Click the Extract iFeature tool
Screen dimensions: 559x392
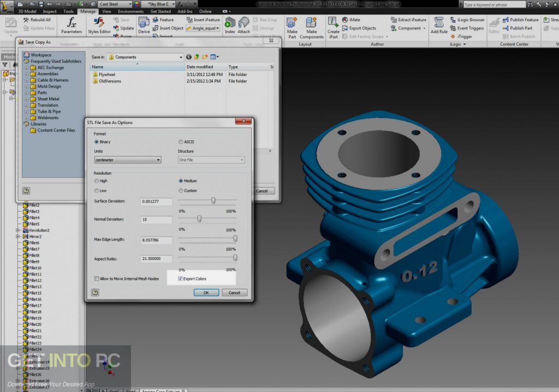pos(408,20)
